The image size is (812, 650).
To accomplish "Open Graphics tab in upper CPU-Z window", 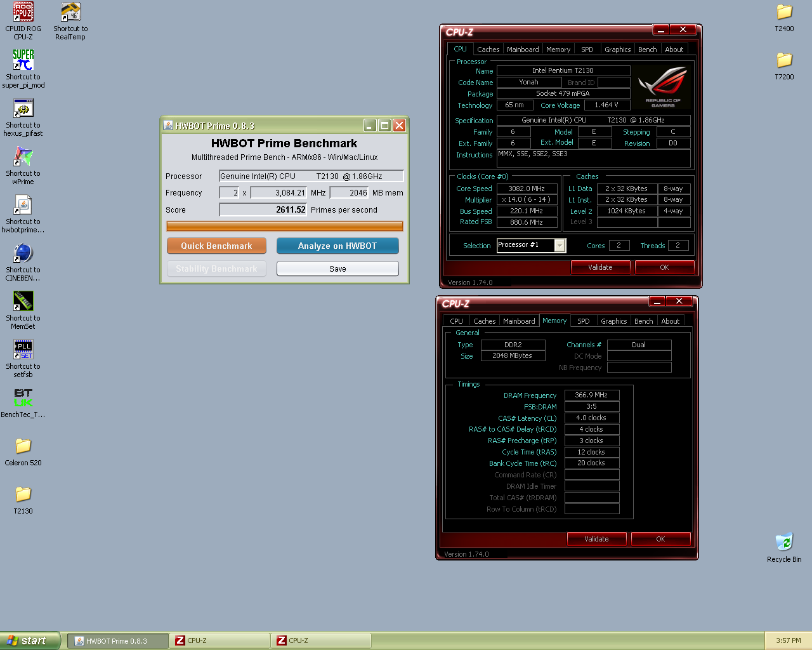I will 617,50.
